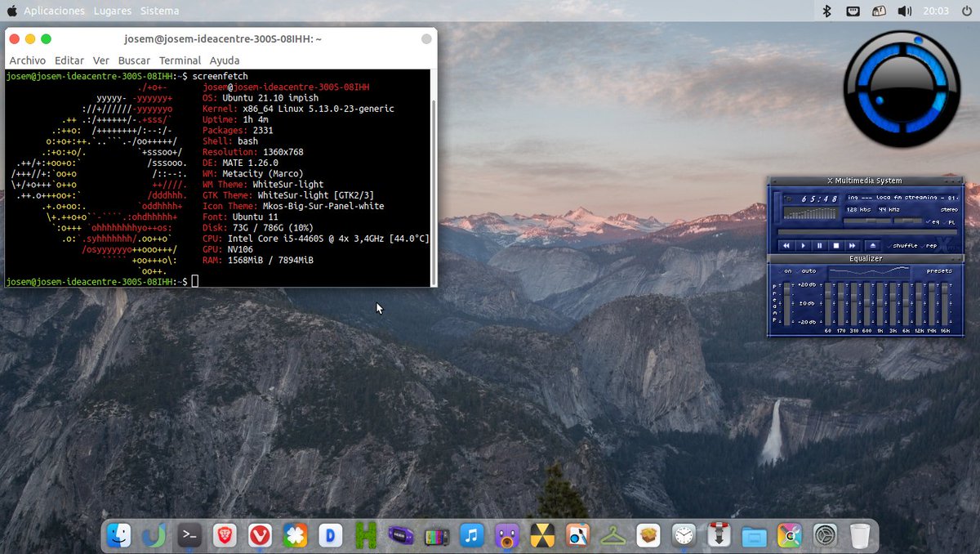
Task: Open the orange music scanner app
Action: click(x=577, y=536)
